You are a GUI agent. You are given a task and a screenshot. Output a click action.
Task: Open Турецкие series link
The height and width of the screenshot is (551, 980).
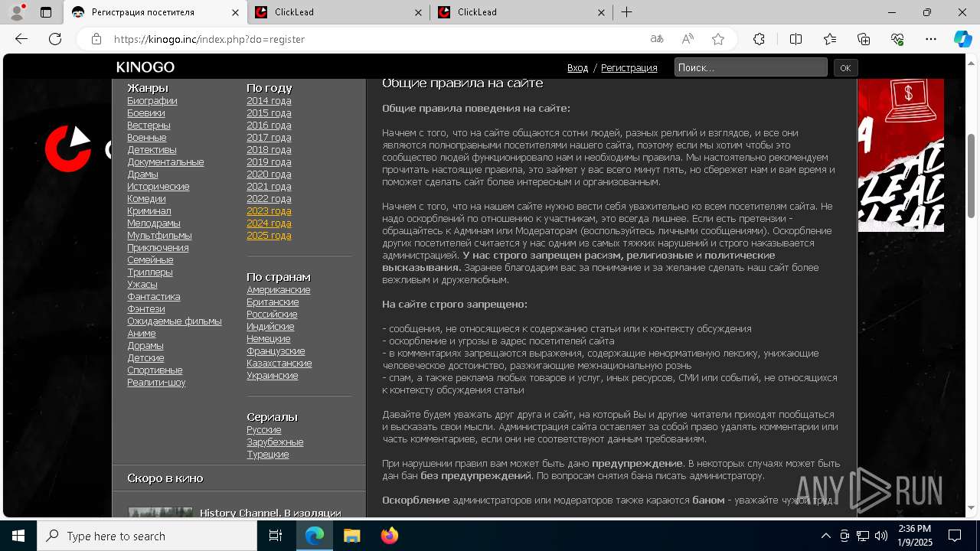pyautogui.click(x=268, y=454)
